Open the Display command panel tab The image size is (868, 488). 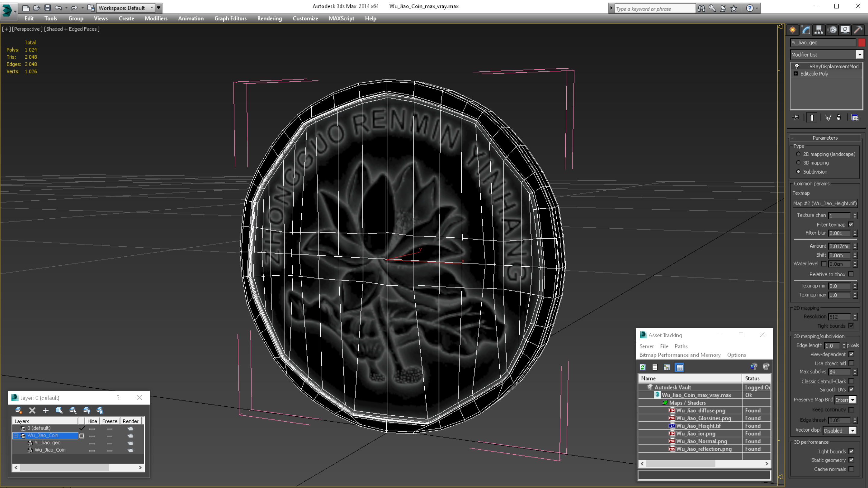845,30
